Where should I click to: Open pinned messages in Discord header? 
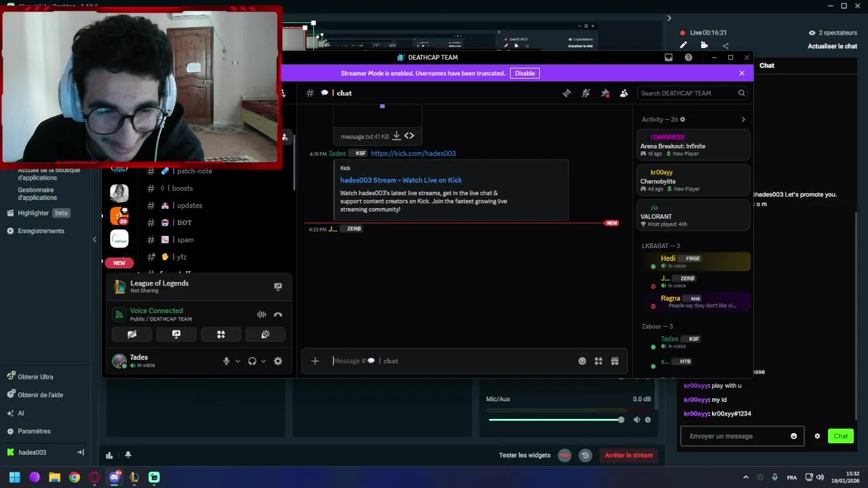coord(605,93)
